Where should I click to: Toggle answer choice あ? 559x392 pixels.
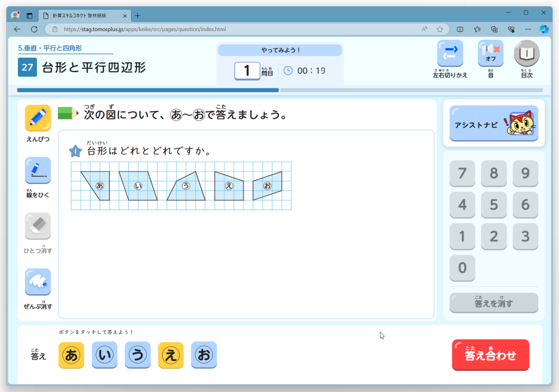72,355
